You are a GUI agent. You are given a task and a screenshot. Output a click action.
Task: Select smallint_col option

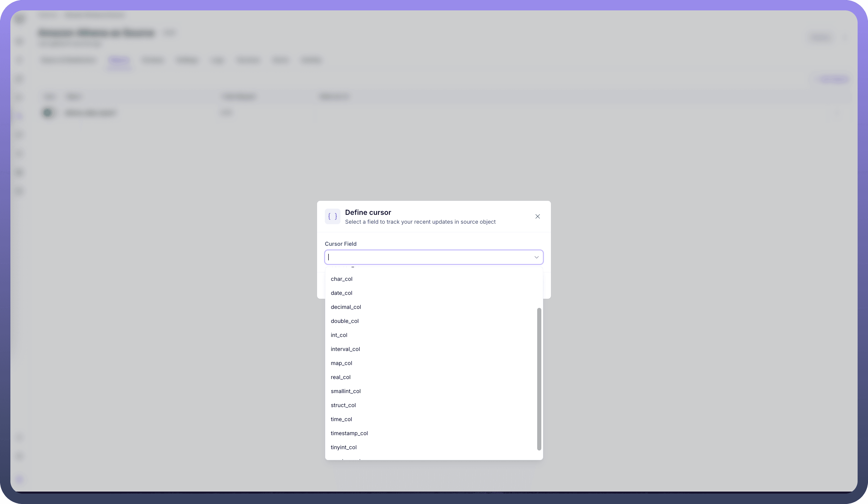[345, 391]
